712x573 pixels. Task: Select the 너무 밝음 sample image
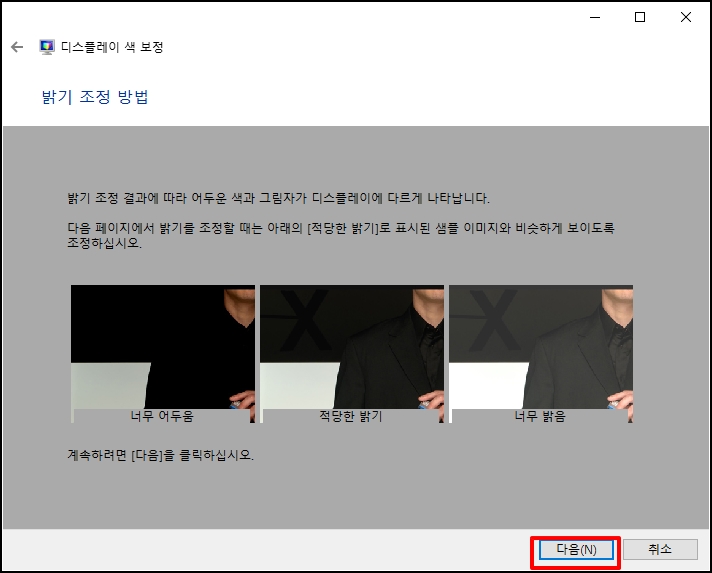point(541,354)
